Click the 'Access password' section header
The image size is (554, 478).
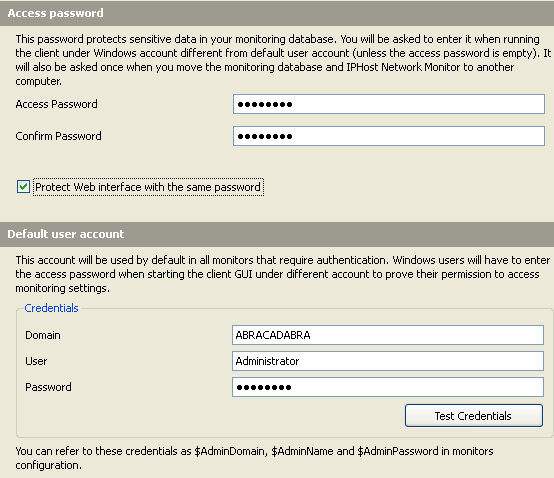pyautogui.click(x=55, y=13)
